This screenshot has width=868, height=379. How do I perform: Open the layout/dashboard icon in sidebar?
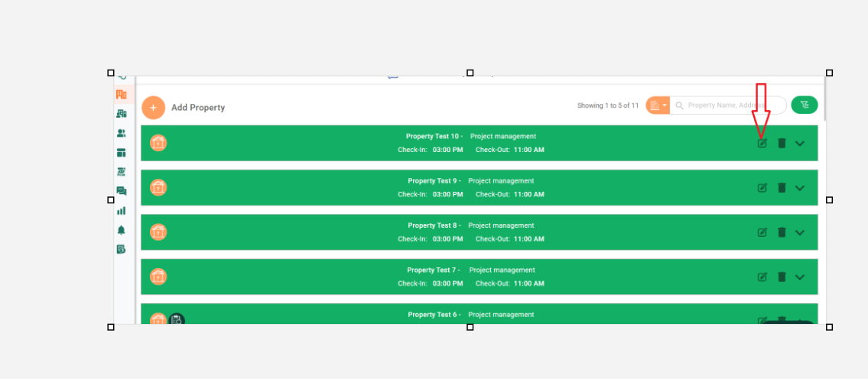point(122,153)
